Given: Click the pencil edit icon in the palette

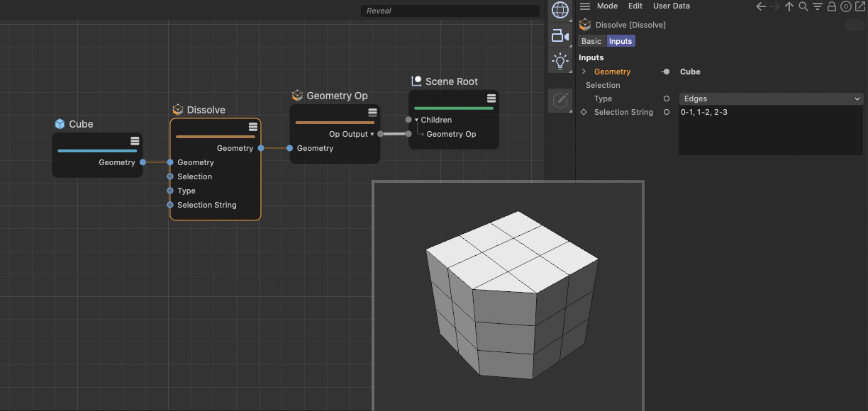Looking at the screenshot, I should click(x=560, y=100).
